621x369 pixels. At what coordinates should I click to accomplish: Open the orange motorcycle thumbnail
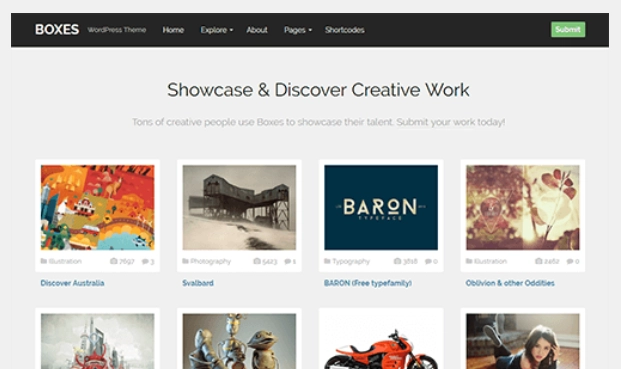click(x=381, y=341)
